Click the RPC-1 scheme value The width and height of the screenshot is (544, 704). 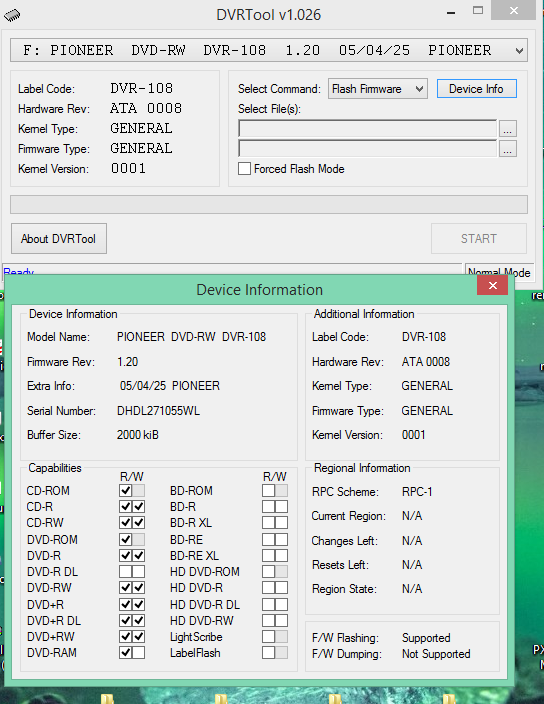coord(417,492)
